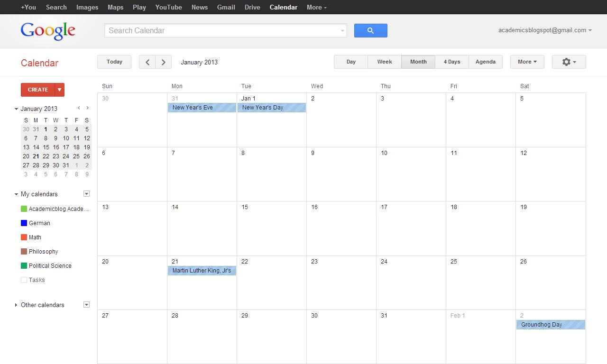
Task: Collapse the January 2013 mini calendar
Action: pyautogui.click(x=16, y=109)
